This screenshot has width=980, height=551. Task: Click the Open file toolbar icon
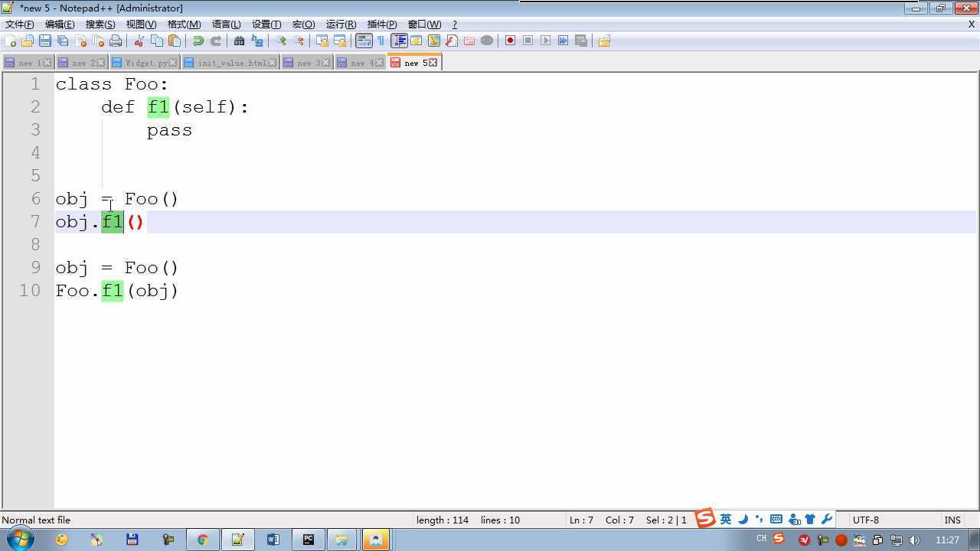click(28, 41)
